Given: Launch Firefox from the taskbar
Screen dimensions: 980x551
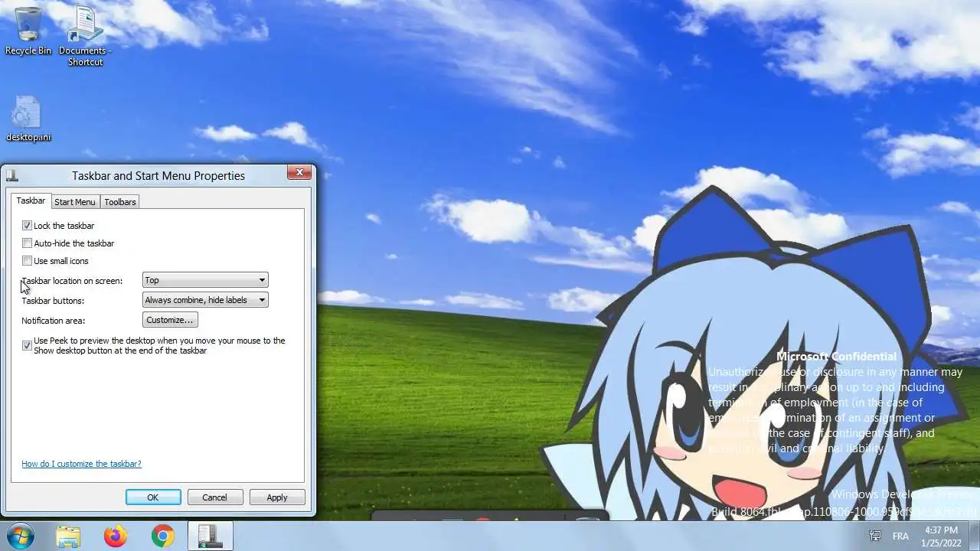Looking at the screenshot, I should pos(116,536).
